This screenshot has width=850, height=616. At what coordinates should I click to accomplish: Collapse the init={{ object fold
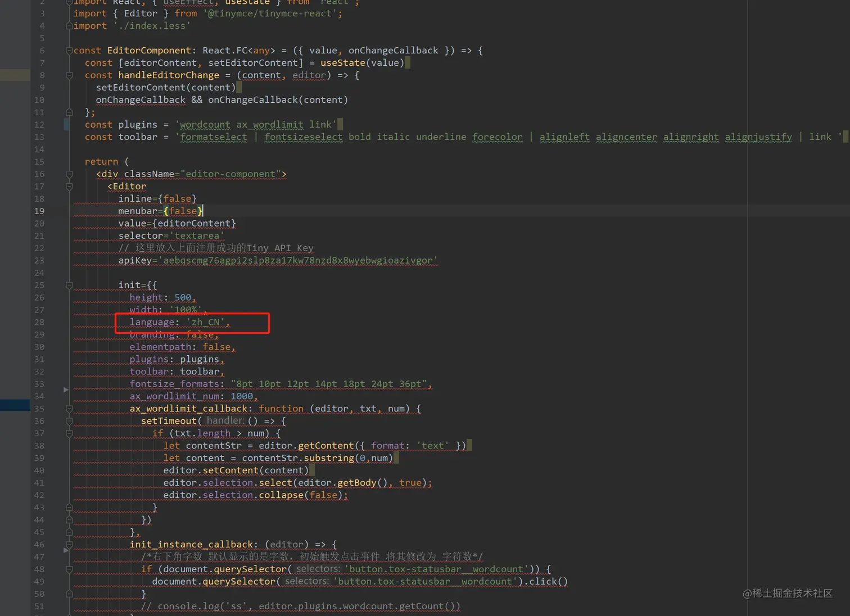pyautogui.click(x=69, y=286)
